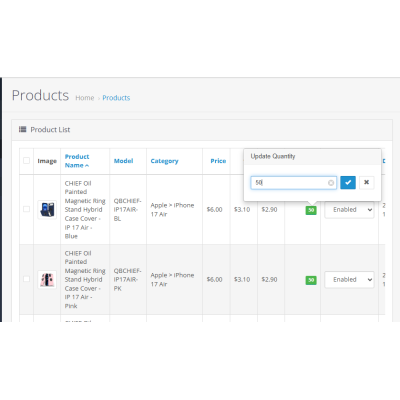This screenshot has height=400, width=400.
Task: Sort by Price column header
Action: [x=218, y=161]
